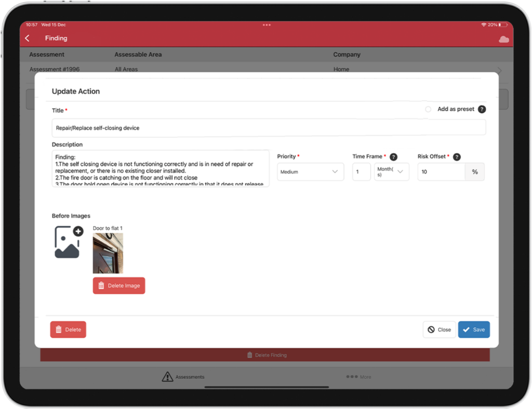Close the Update Action dialog
The image size is (532, 409).
[x=439, y=329]
